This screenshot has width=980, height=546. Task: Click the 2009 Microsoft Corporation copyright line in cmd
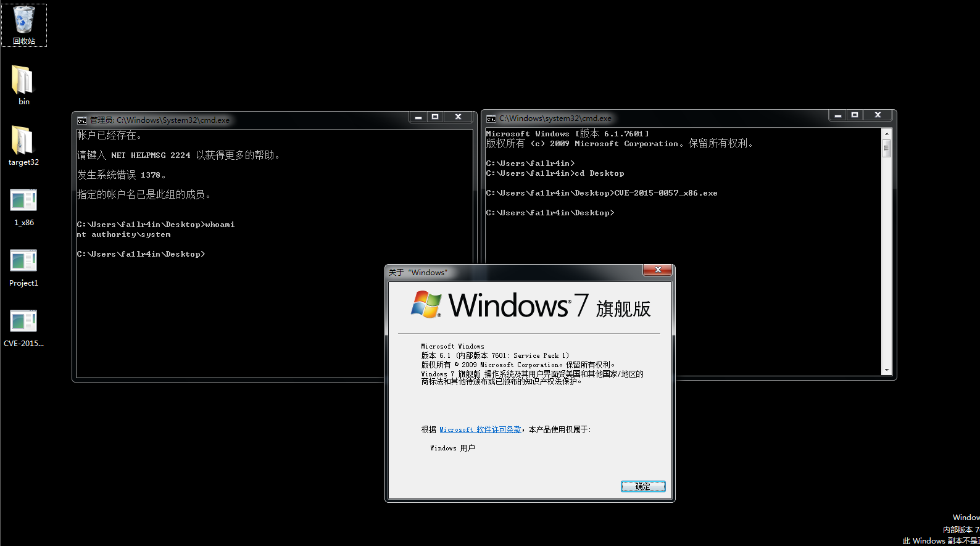pos(620,144)
